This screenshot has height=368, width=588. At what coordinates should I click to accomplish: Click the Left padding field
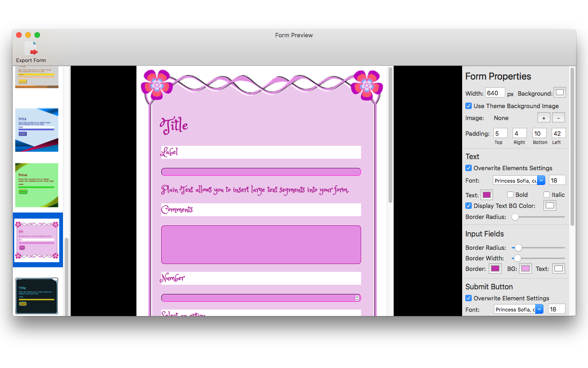point(559,133)
